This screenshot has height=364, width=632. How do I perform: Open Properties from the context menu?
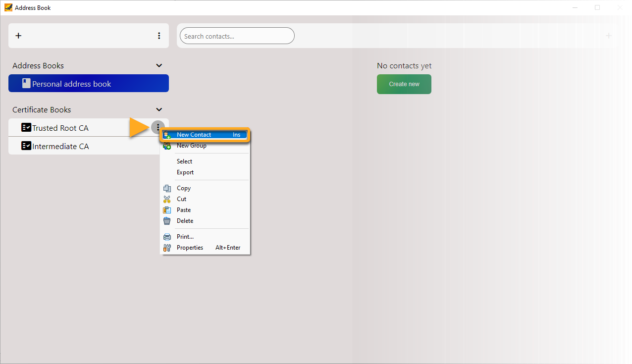pyautogui.click(x=190, y=248)
